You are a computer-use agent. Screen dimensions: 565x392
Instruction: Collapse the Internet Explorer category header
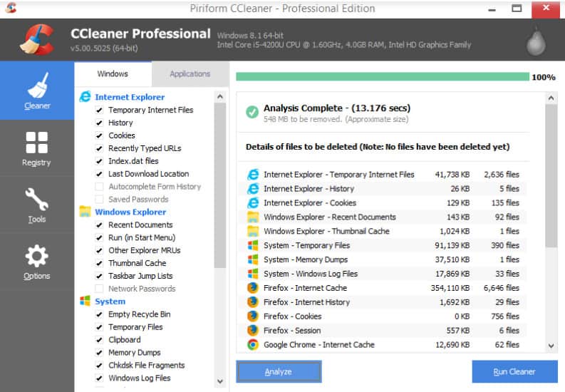click(129, 97)
